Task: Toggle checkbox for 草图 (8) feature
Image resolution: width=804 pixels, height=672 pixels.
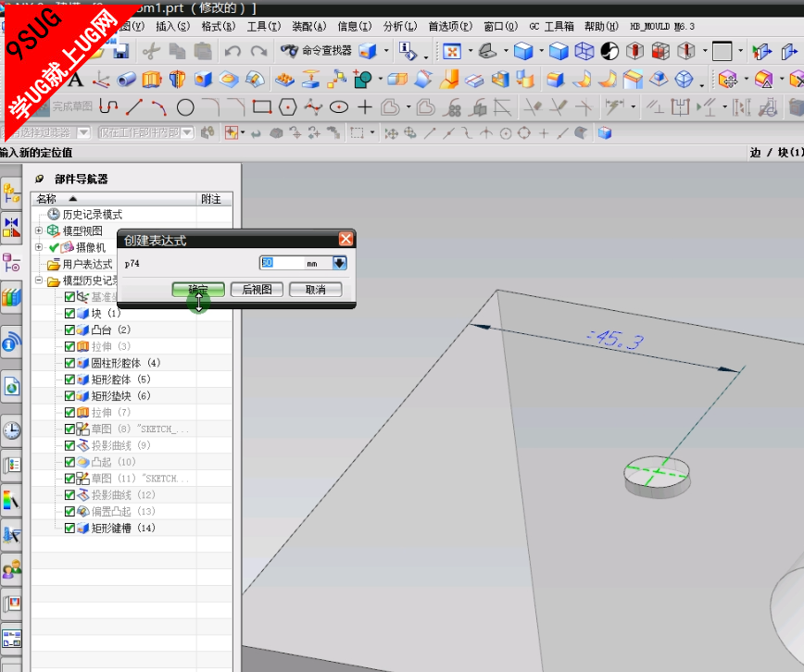Action: click(x=69, y=429)
